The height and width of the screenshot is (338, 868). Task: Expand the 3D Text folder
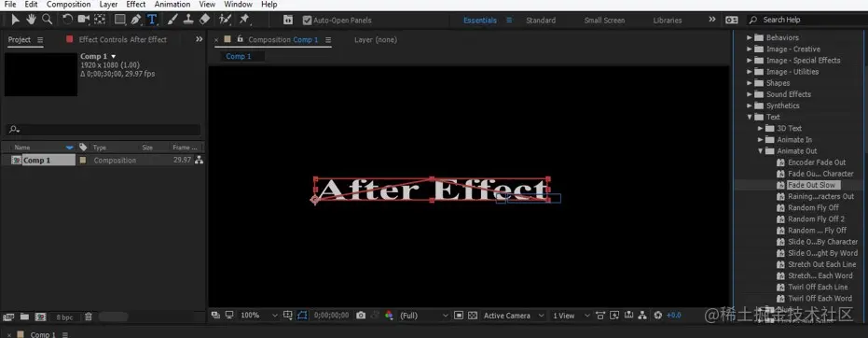point(761,128)
